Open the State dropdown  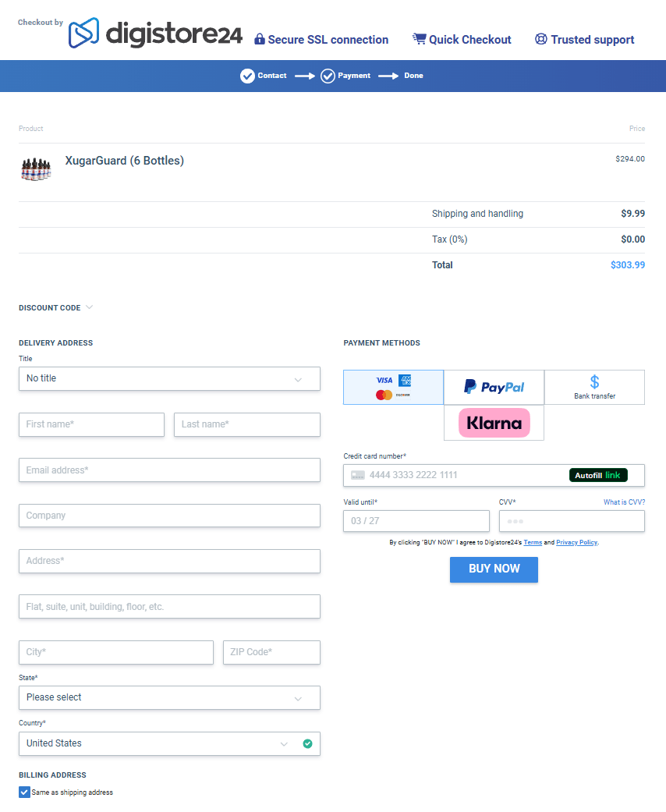[169, 697]
